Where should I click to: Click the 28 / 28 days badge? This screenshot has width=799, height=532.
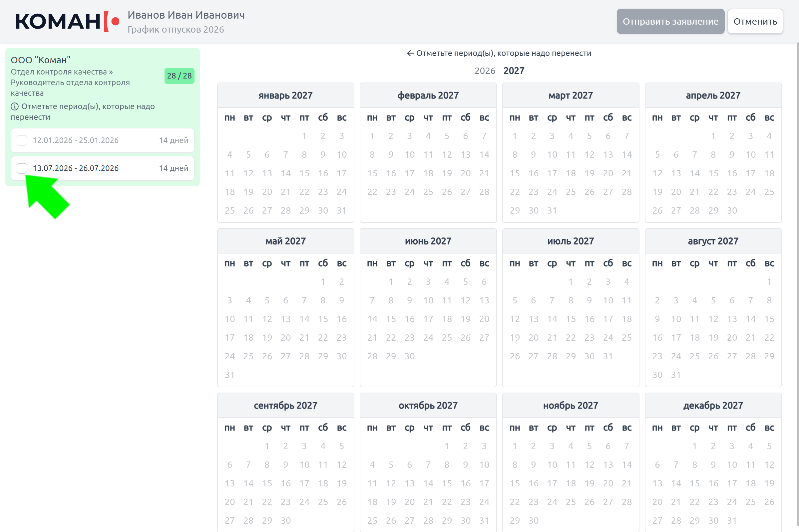click(179, 76)
